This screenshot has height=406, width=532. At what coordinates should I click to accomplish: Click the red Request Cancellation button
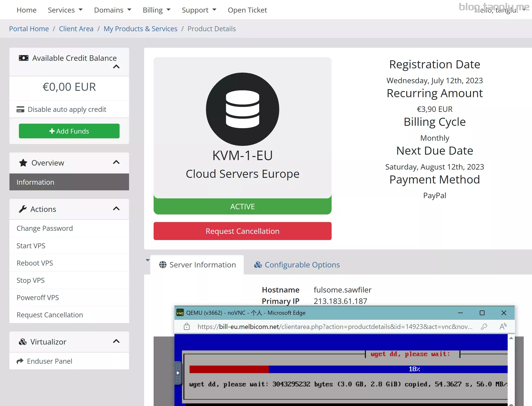point(242,231)
